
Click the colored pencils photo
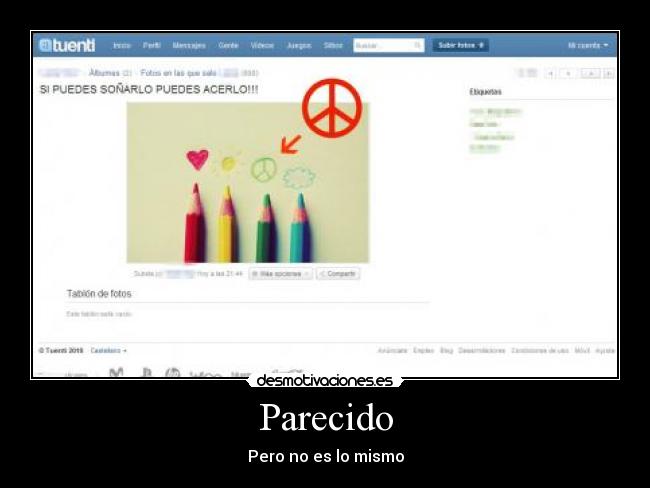pos(247,182)
